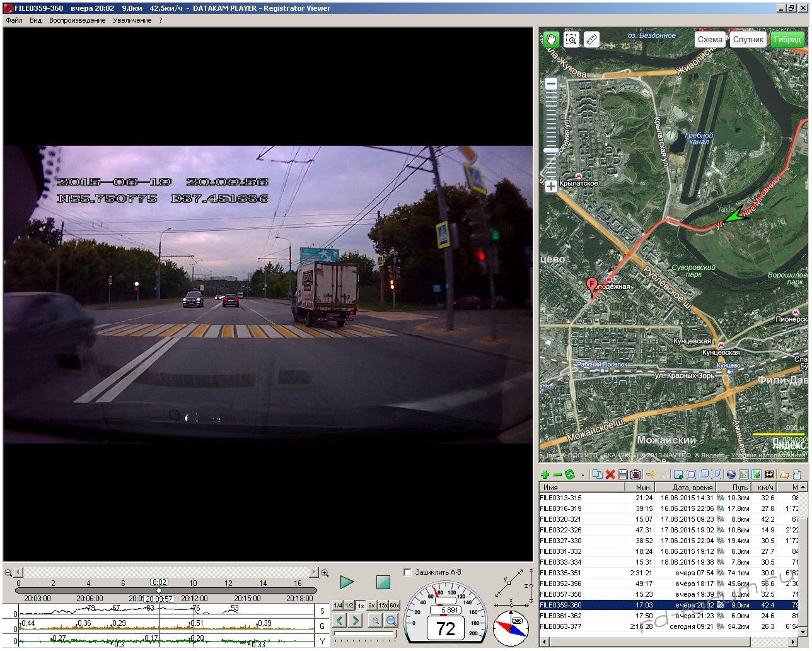Activate the map zoom-to-area tool
This screenshot has height=651, width=812.
pyautogui.click(x=571, y=39)
